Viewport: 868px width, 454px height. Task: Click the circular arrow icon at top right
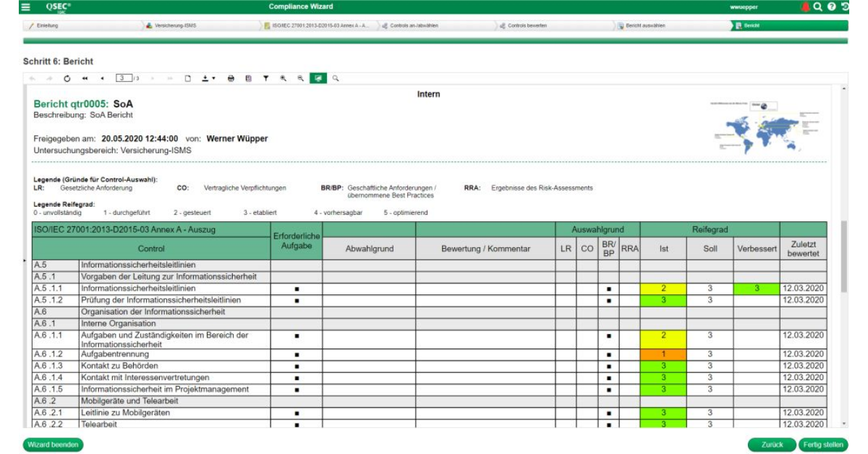click(x=845, y=7)
